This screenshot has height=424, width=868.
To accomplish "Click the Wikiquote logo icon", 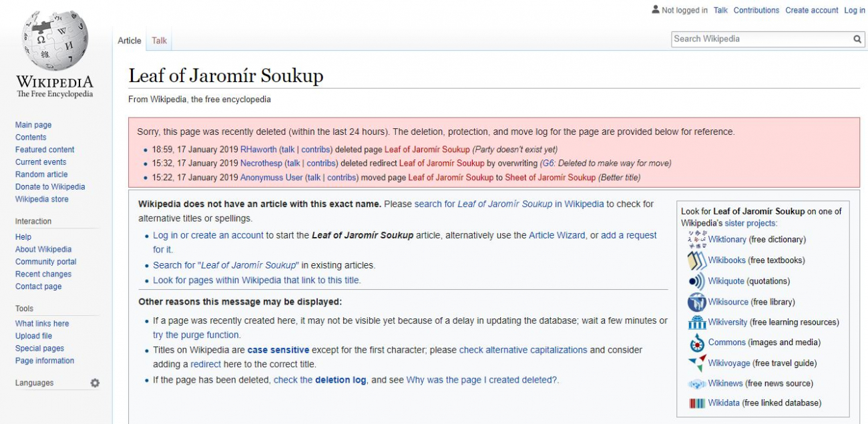I will click(x=697, y=281).
